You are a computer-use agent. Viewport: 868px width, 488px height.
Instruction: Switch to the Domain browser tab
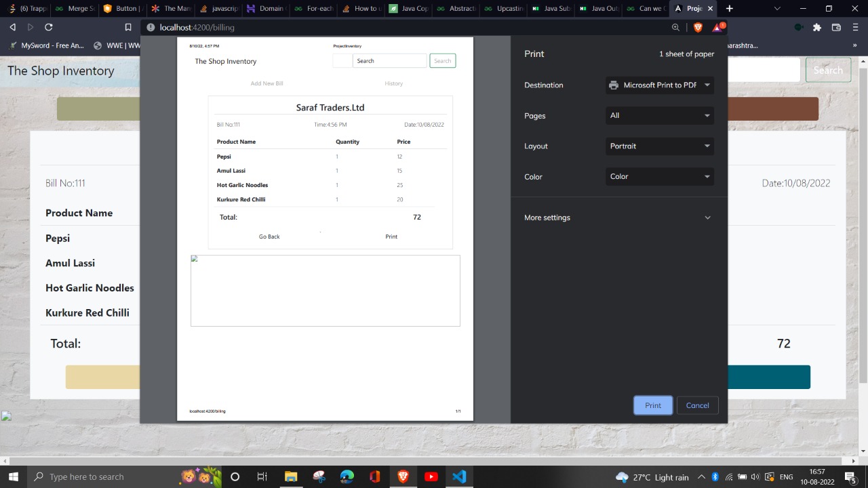tap(265, 9)
